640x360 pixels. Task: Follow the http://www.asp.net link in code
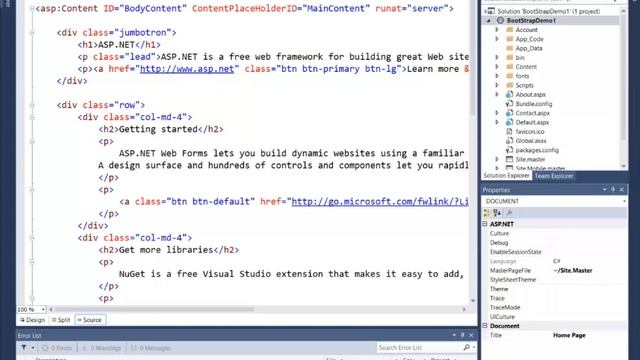click(x=187, y=69)
